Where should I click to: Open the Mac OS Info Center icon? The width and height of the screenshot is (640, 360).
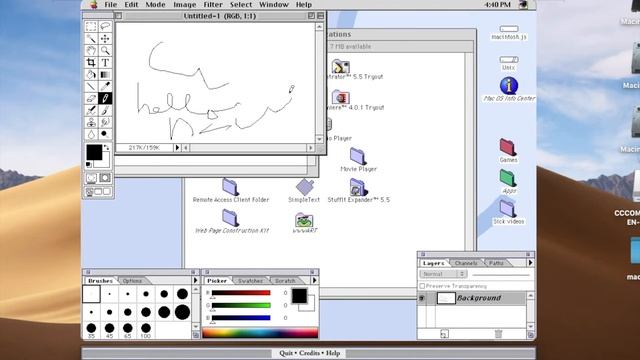tap(509, 86)
